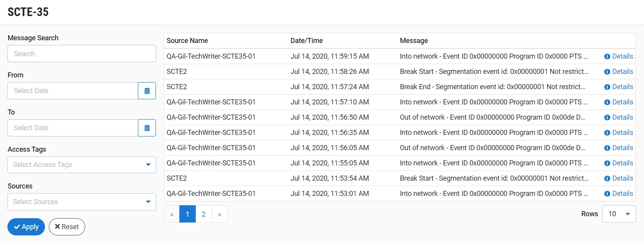Open Details link for the 11:58:26 AM message

[623, 72]
